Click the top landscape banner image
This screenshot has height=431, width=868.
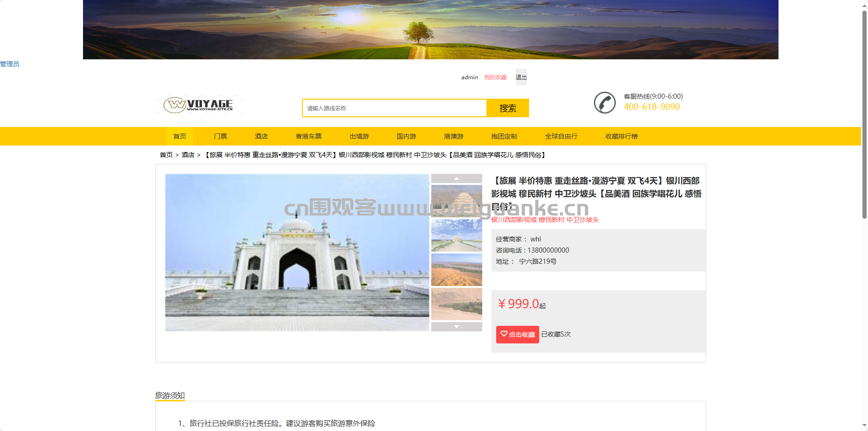(430, 30)
